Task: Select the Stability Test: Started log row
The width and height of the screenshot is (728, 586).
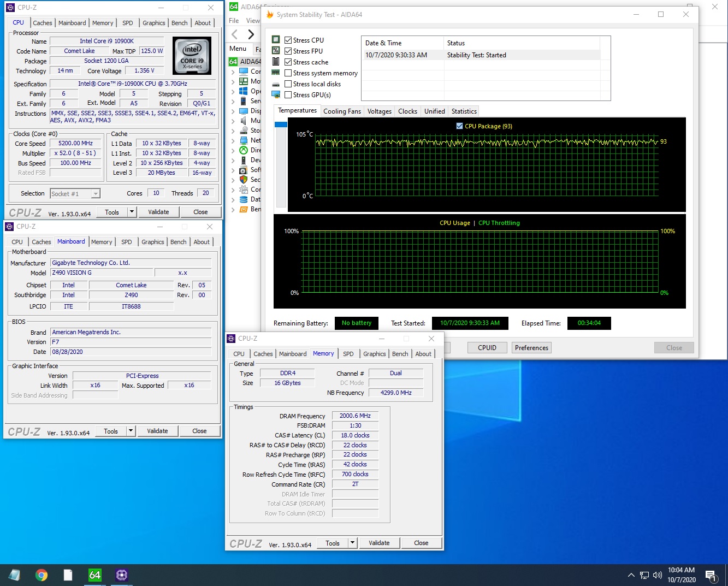Action: coord(482,55)
